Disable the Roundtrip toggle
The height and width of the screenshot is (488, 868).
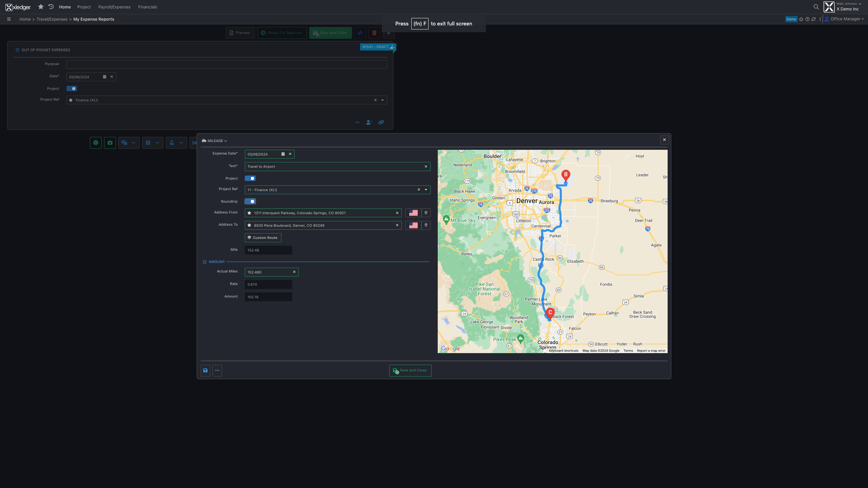251,201
